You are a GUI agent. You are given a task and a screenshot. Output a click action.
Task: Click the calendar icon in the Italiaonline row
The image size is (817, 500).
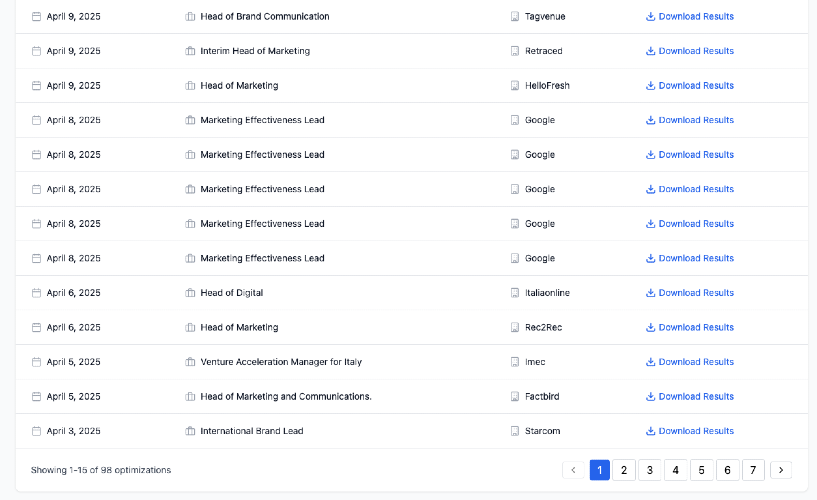click(x=36, y=293)
